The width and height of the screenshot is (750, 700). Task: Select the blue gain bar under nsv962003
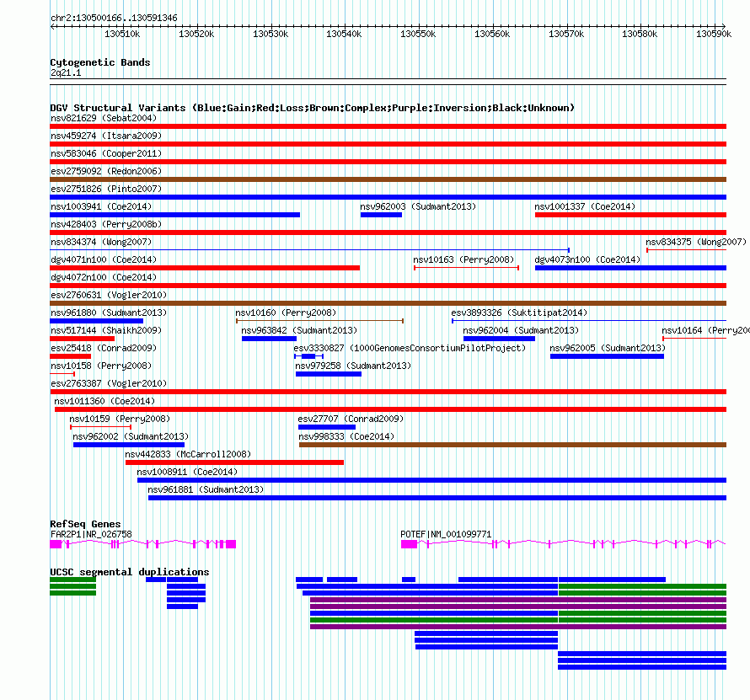[381, 215]
